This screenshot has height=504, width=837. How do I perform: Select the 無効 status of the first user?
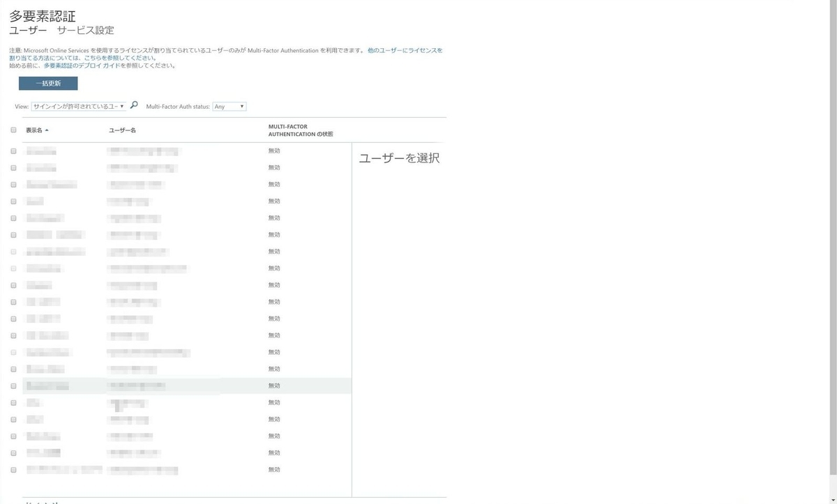(x=273, y=150)
